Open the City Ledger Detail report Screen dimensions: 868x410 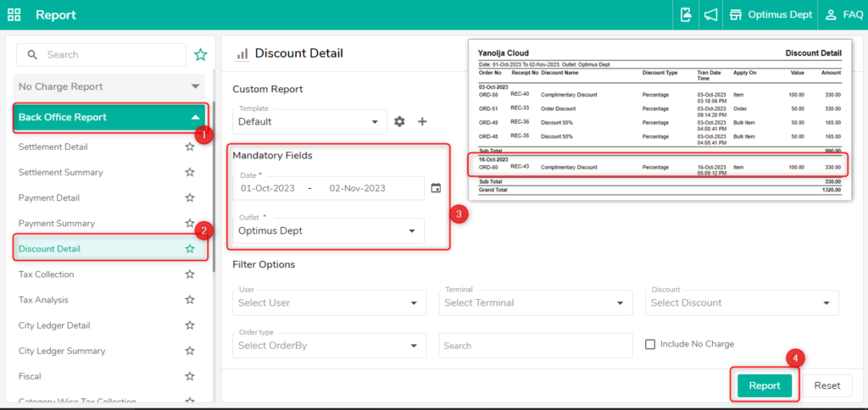[x=54, y=324]
